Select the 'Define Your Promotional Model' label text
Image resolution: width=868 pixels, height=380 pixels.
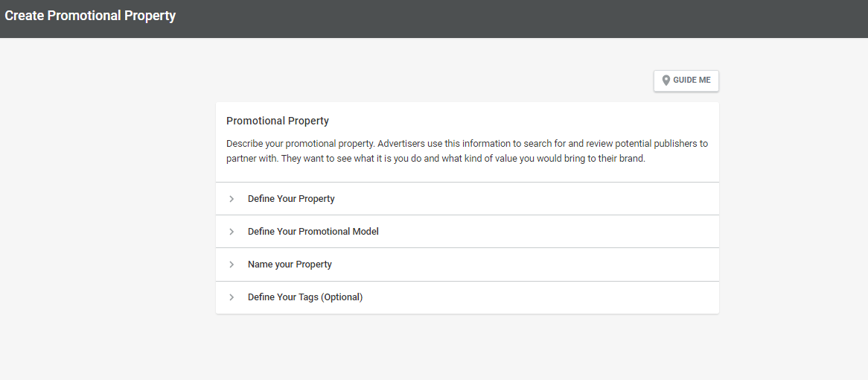(313, 232)
